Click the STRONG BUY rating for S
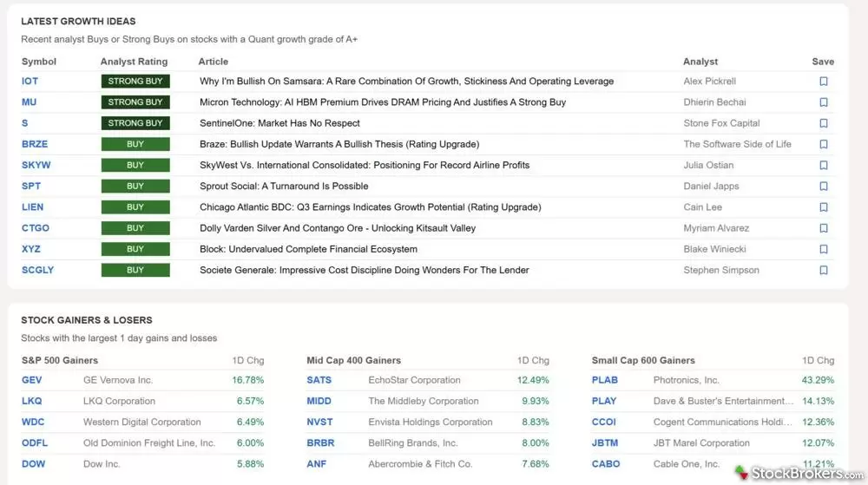This screenshot has height=485, width=868. [135, 123]
